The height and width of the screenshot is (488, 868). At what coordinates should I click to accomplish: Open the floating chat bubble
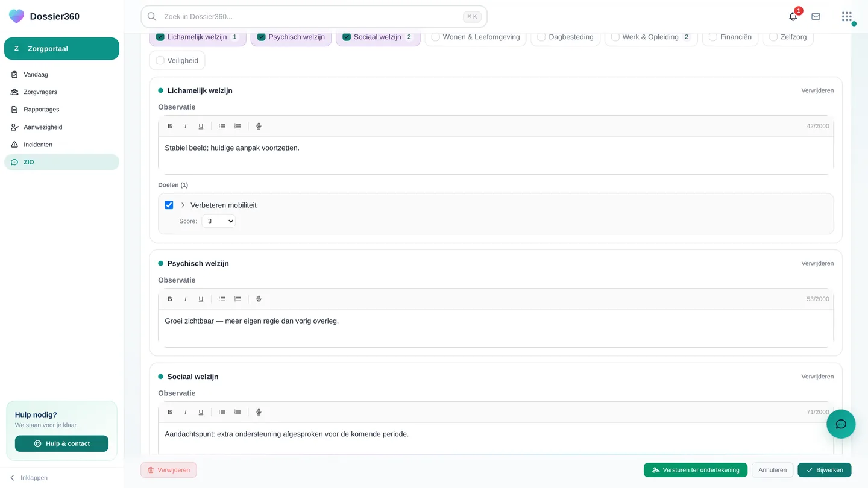tap(841, 424)
